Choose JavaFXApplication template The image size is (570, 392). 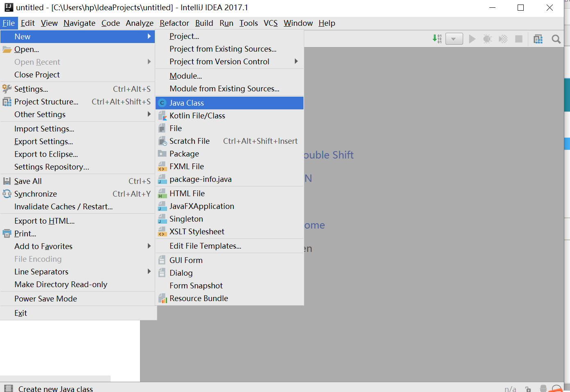(229, 206)
